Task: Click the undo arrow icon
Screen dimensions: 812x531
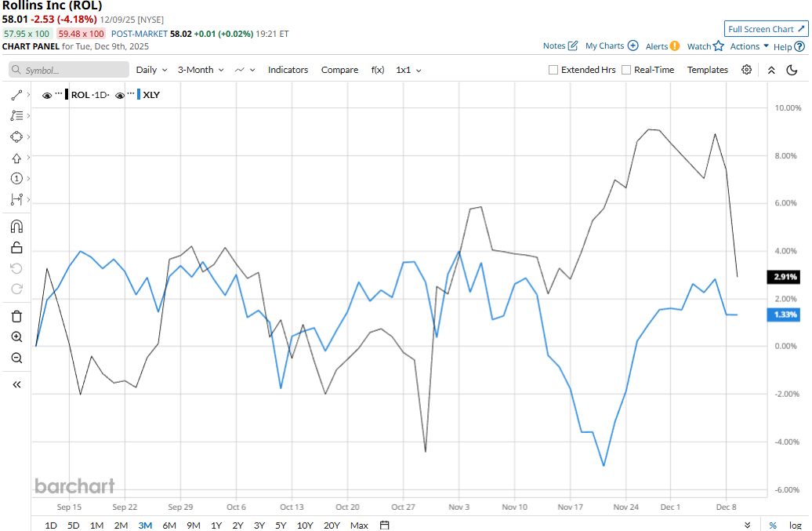Action: (x=16, y=268)
